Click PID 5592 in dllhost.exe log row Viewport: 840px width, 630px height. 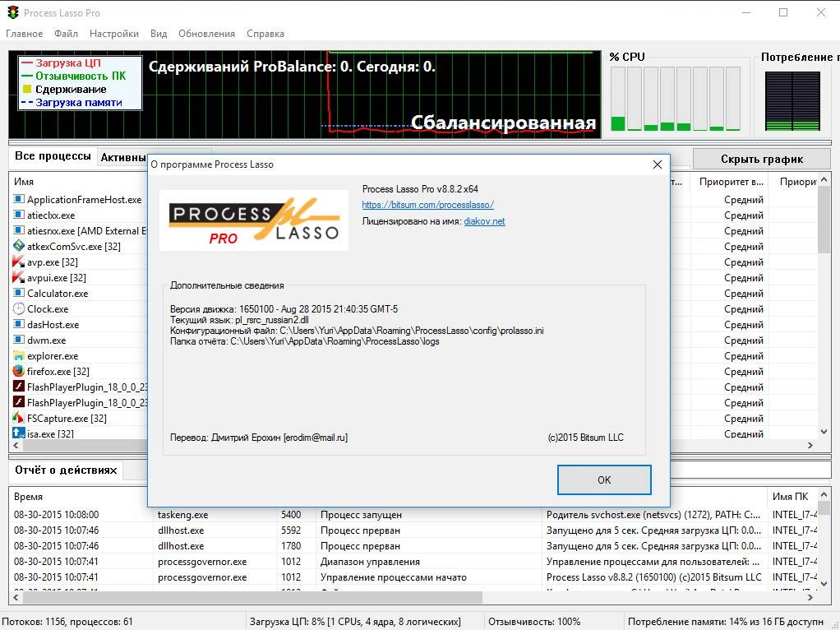tap(291, 530)
